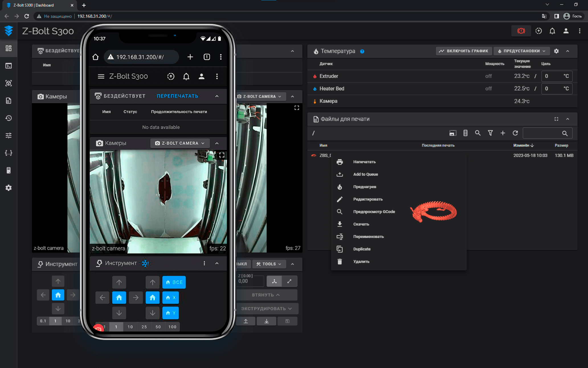Open the phone Tool panel three-dot menu

pos(204,263)
